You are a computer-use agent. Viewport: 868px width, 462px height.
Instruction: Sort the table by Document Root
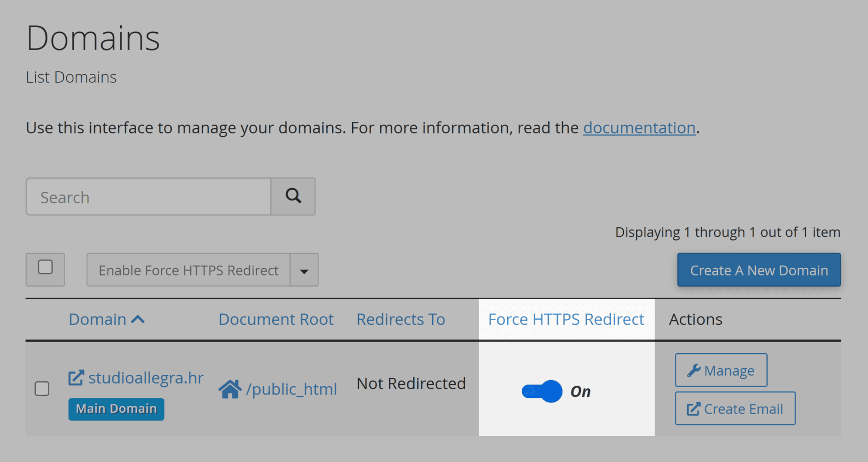point(276,319)
